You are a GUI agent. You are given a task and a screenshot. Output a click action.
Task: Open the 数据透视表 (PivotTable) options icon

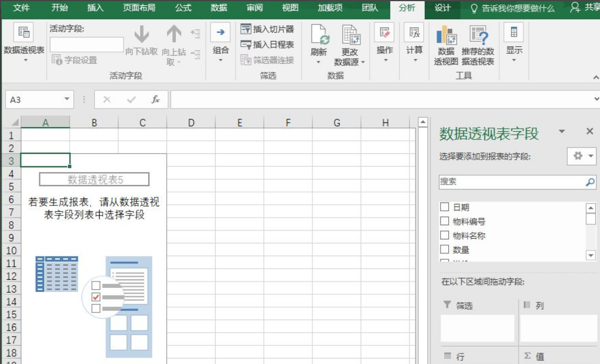pyautogui.click(x=23, y=32)
